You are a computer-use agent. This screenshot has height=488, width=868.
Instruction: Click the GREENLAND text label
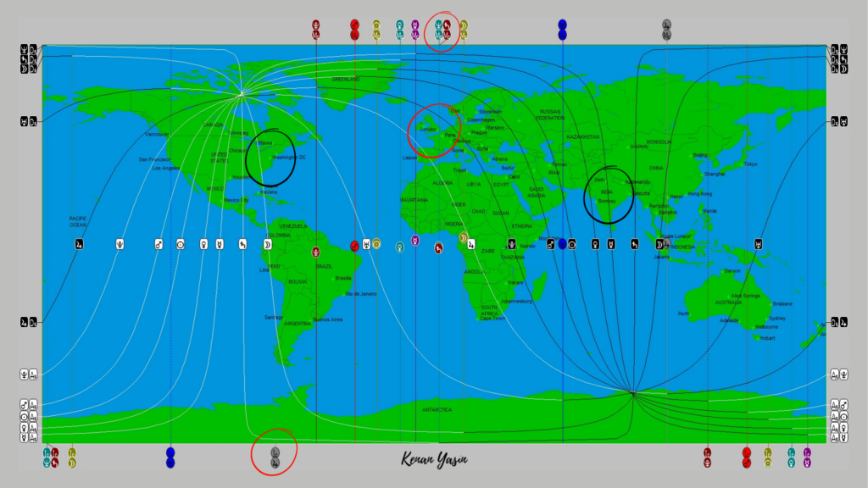pyautogui.click(x=346, y=79)
